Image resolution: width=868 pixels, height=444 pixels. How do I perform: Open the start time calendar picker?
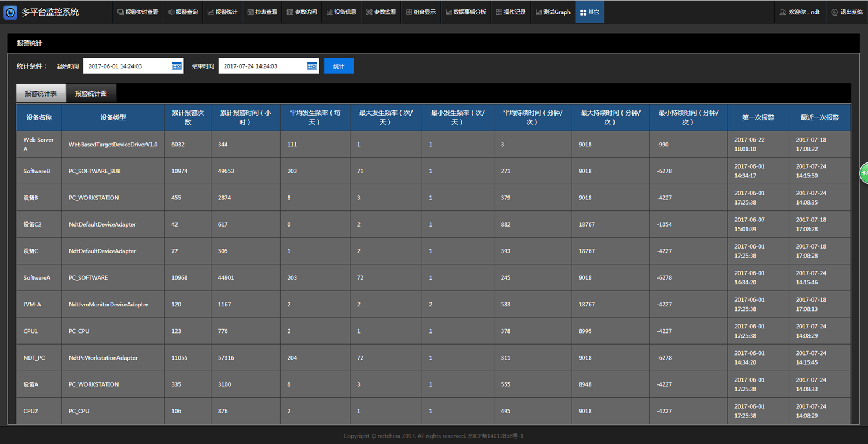(x=176, y=66)
